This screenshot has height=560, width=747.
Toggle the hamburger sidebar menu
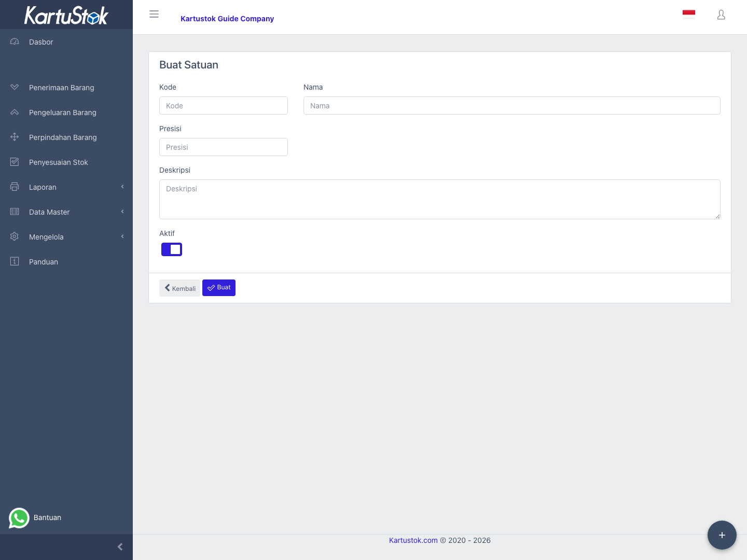click(154, 14)
